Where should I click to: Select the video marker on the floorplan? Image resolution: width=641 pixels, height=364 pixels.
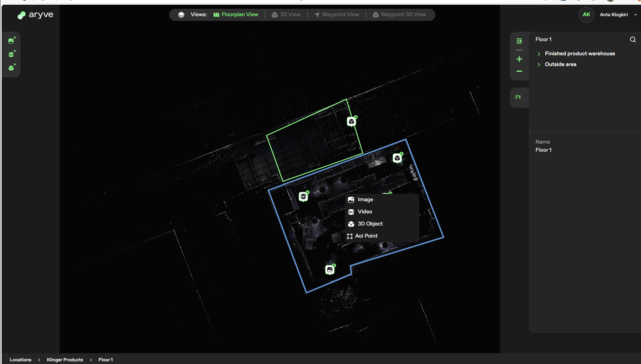pyautogui.click(x=303, y=196)
